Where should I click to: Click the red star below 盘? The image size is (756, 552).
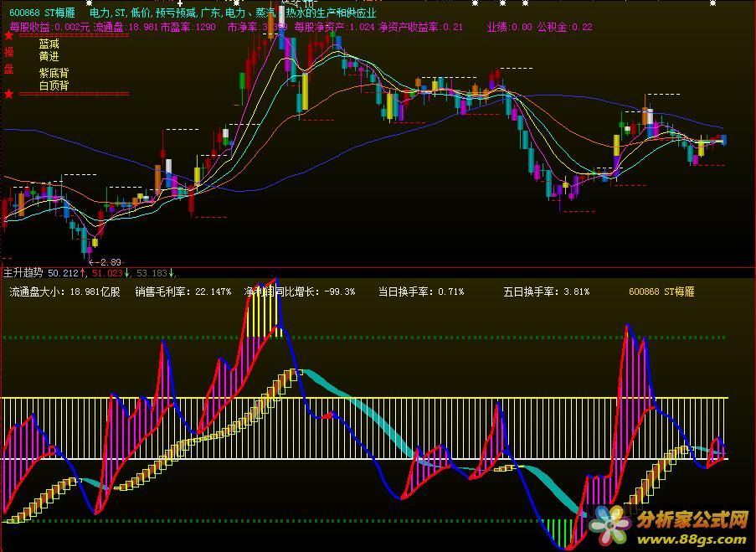[x=8, y=94]
